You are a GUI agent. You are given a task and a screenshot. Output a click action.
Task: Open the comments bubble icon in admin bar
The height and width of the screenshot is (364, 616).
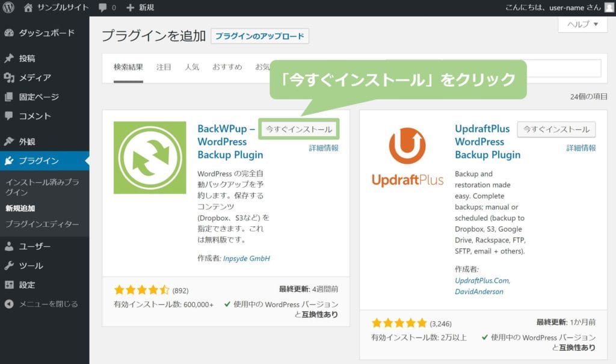(103, 8)
